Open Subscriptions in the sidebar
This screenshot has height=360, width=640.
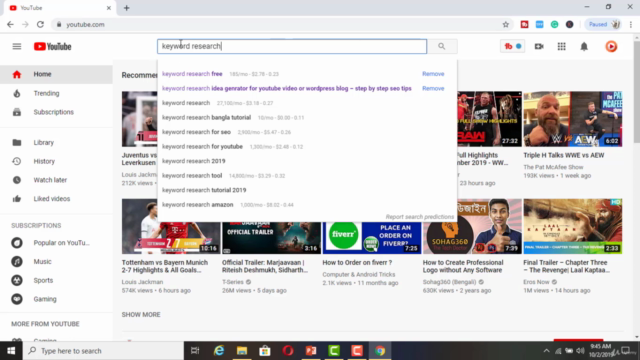(x=56, y=112)
